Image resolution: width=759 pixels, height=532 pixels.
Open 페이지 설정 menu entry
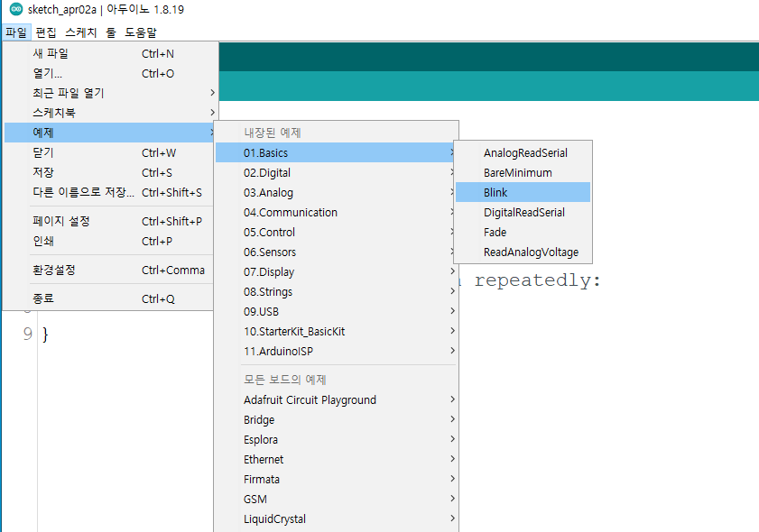tap(110, 222)
